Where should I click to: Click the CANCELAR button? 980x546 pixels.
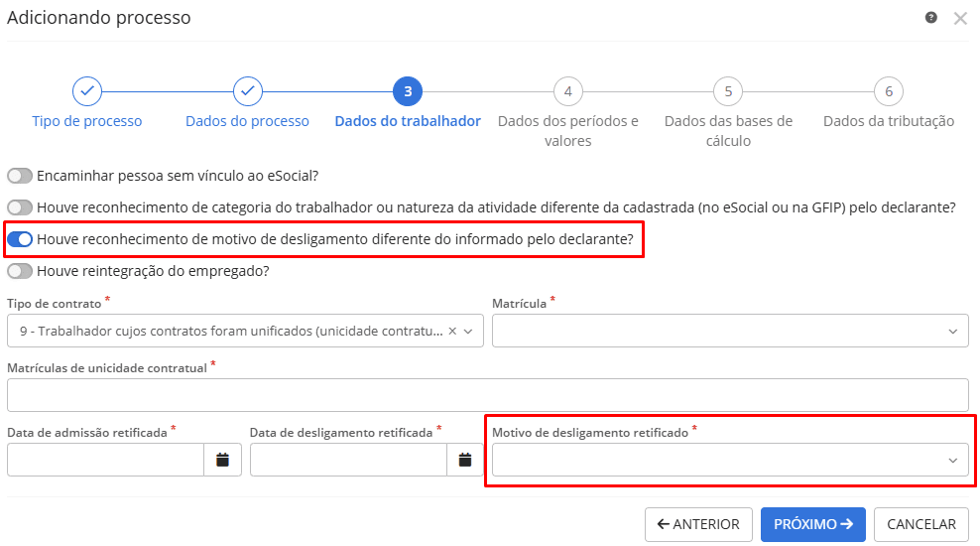pyautogui.click(x=921, y=524)
